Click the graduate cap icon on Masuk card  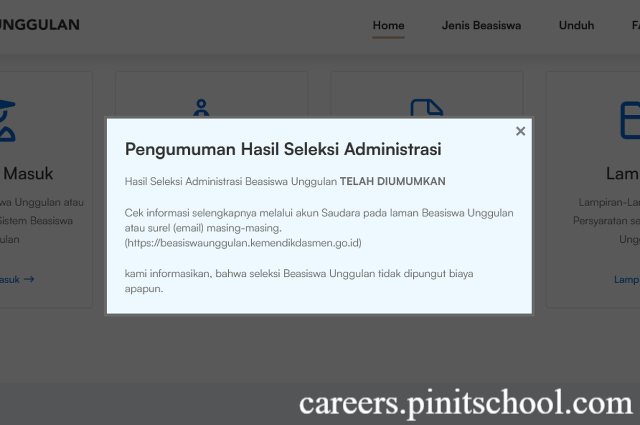click(x=7, y=120)
